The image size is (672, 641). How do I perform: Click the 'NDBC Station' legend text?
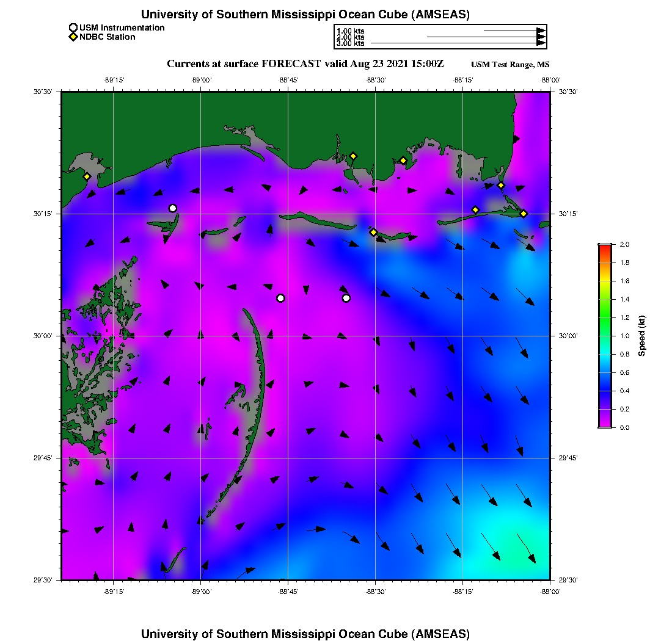(107, 37)
